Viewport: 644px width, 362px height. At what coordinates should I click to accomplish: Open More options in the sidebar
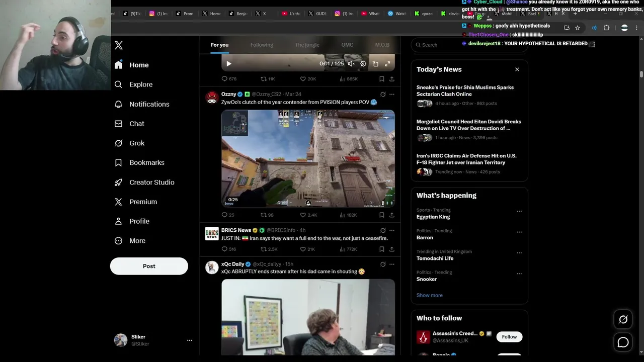130,241
